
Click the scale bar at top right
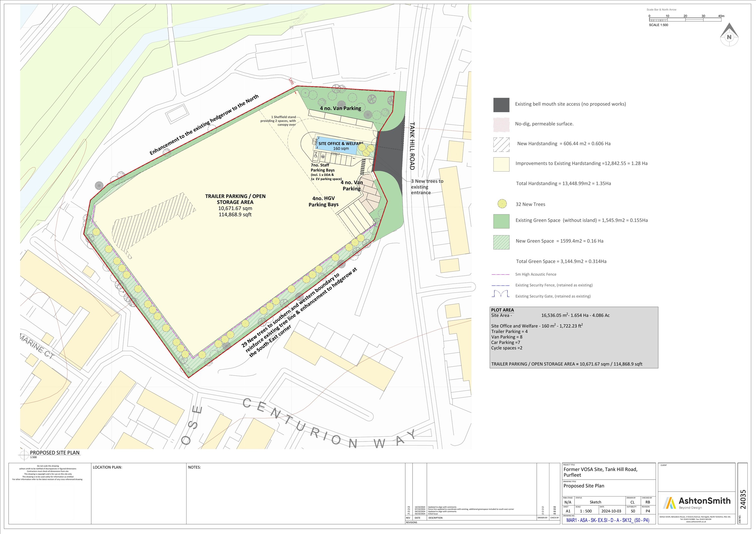(x=685, y=20)
